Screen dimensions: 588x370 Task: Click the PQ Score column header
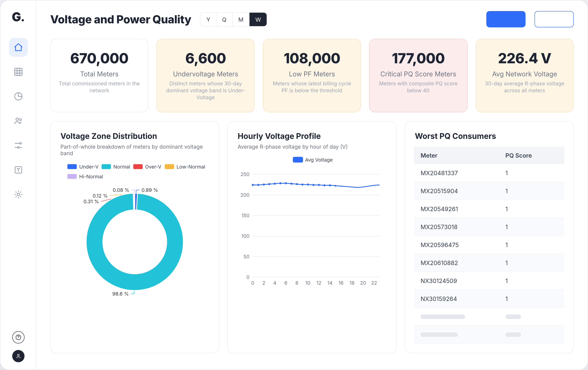(518, 156)
